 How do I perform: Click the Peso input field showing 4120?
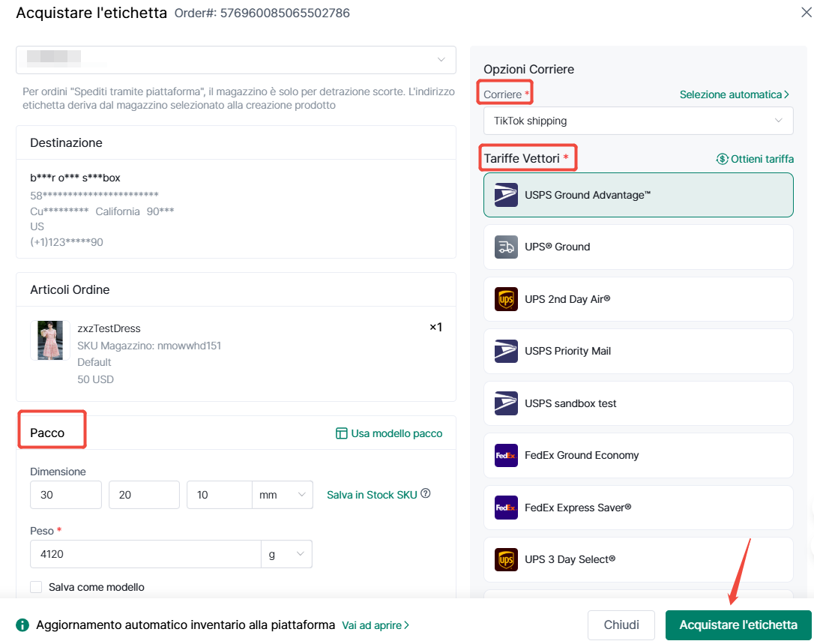tap(145, 554)
